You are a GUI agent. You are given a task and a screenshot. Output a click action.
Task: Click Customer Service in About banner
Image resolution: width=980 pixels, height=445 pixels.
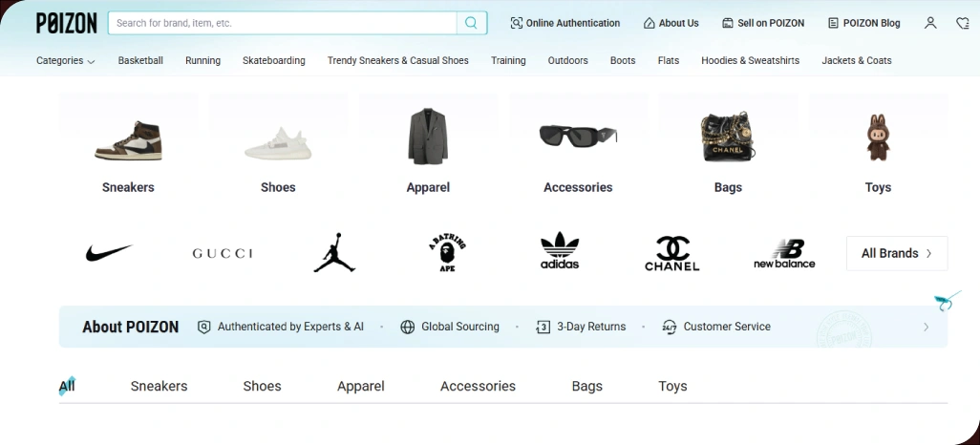727,327
